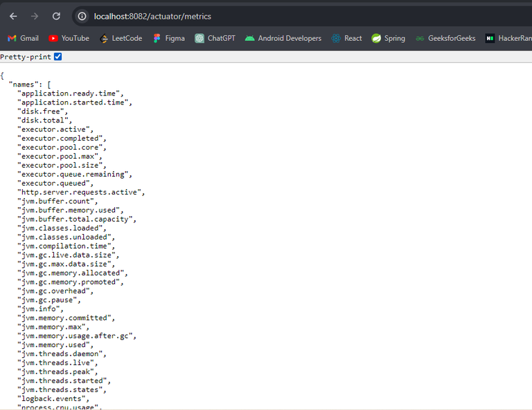Click "jvm.gc.max.data.size" metric name

tap(64, 264)
